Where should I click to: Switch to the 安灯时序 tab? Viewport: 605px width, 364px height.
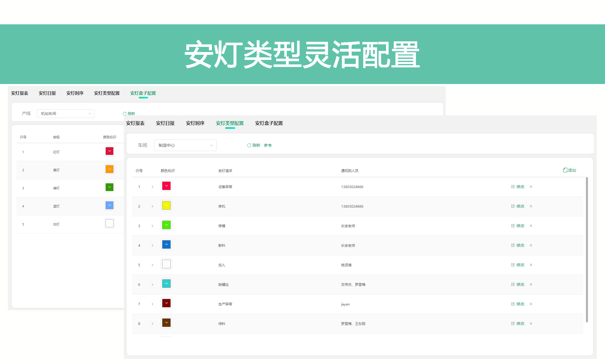[195, 123]
